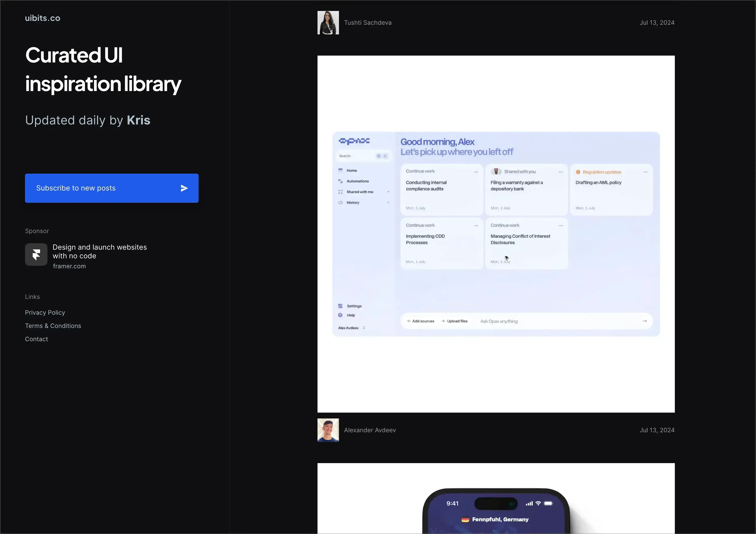Open the Privacy Policy link
The image size is (756, 534).
45,313
